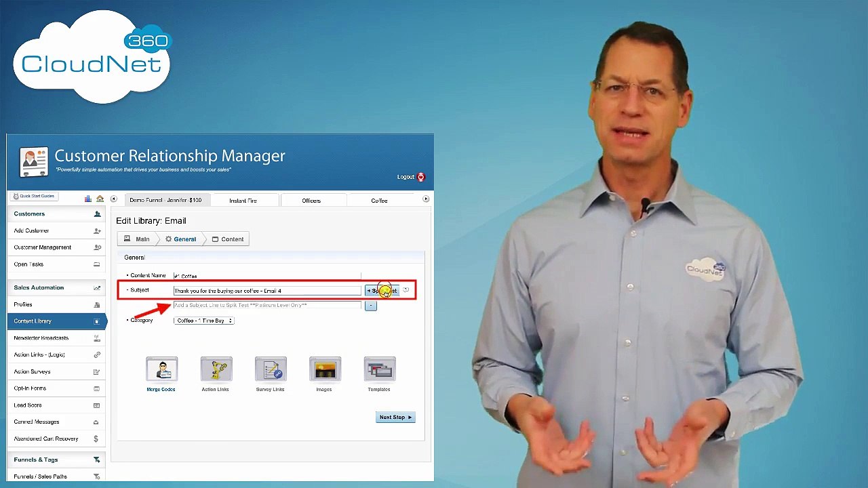Click the Newsletter Broadcasts icon
This screenshot has height=488, width=868.
pyautogui.click(x=97, y=338)
